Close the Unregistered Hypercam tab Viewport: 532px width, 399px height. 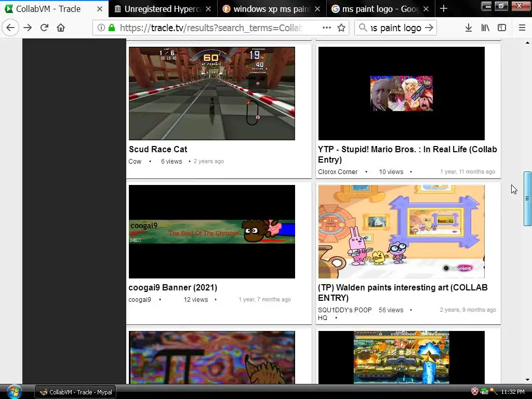pyautogui.click(x=209, y=9)
